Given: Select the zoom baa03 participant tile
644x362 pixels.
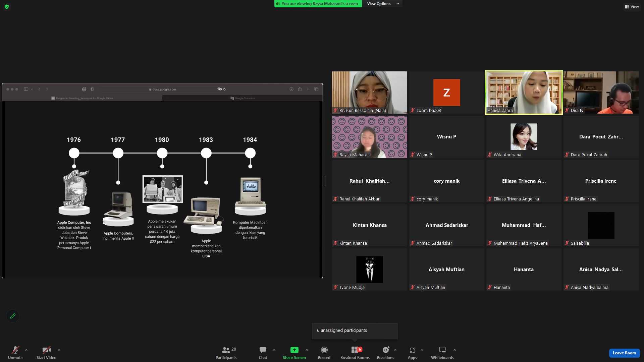Looking at the screenshot, I should tap(447, 93).
